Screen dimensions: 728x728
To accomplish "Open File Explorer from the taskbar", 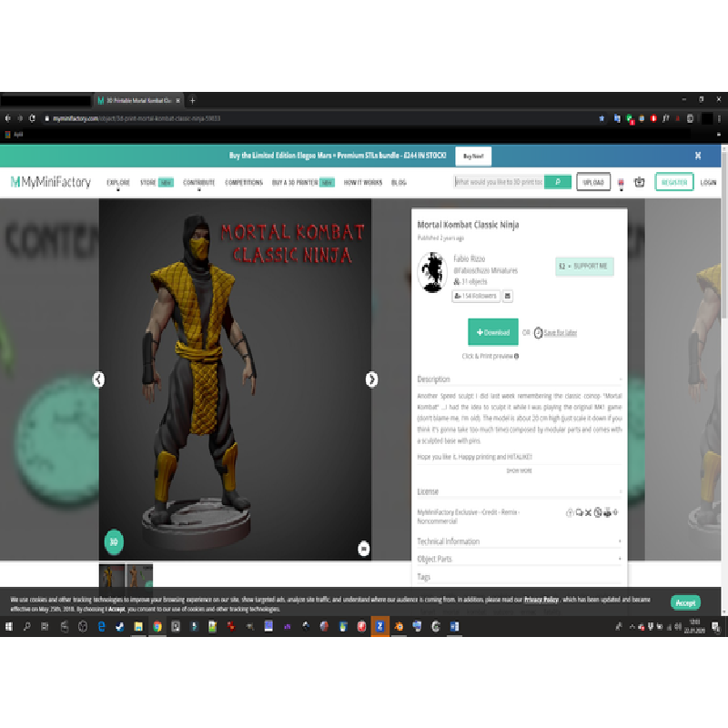I will (x=138, y=627).
